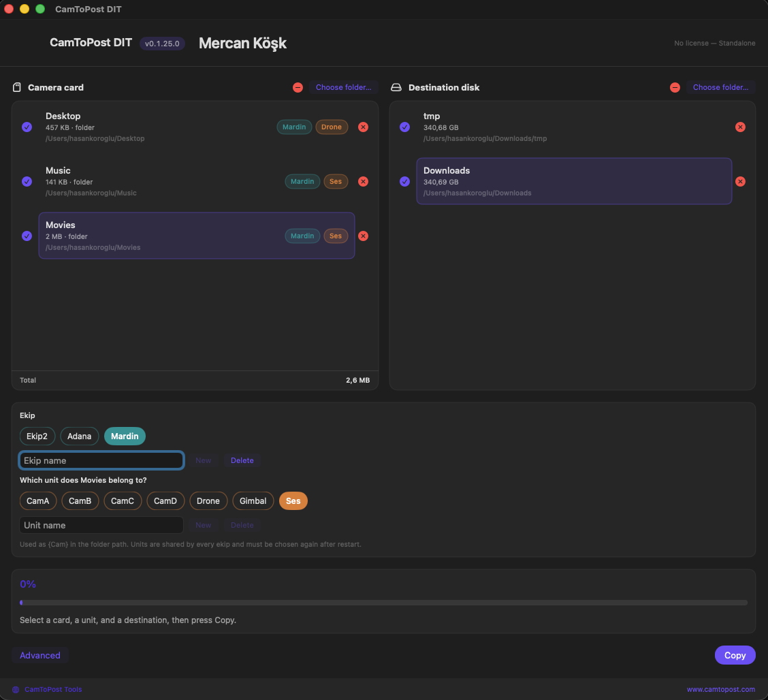Click the highlighted Ses unit chip

coord(293,500)
